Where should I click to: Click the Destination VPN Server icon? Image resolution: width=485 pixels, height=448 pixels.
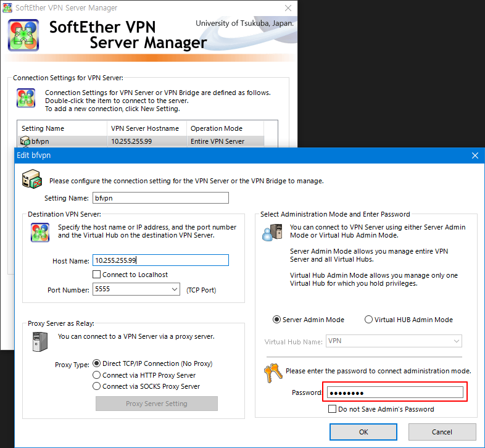tap(40, 233)
